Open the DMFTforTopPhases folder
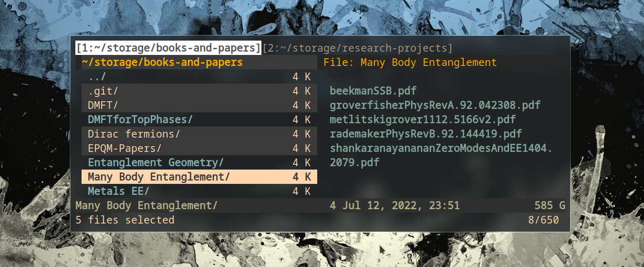This screenshot has width=644, height=267. (140, 119)
